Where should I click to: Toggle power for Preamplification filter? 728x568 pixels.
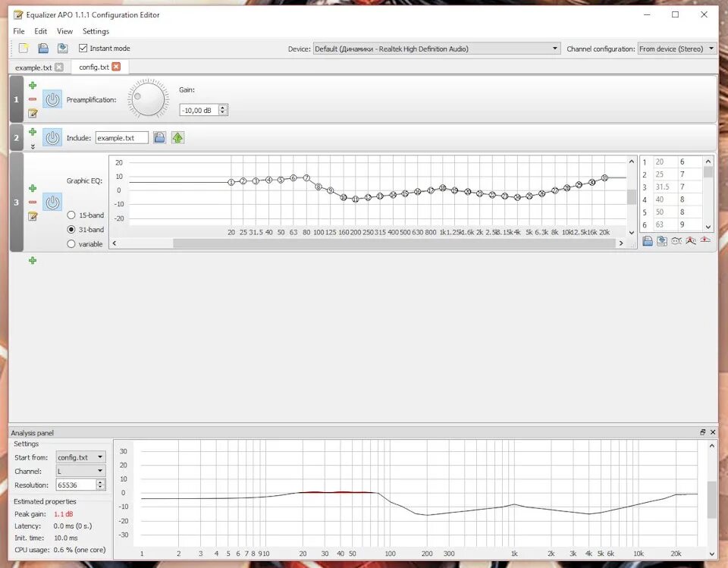[x=52, y=99]
